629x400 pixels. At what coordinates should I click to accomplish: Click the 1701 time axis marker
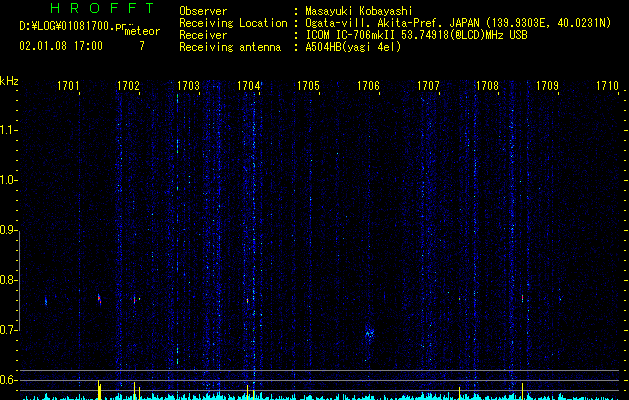tap(68, 85)
